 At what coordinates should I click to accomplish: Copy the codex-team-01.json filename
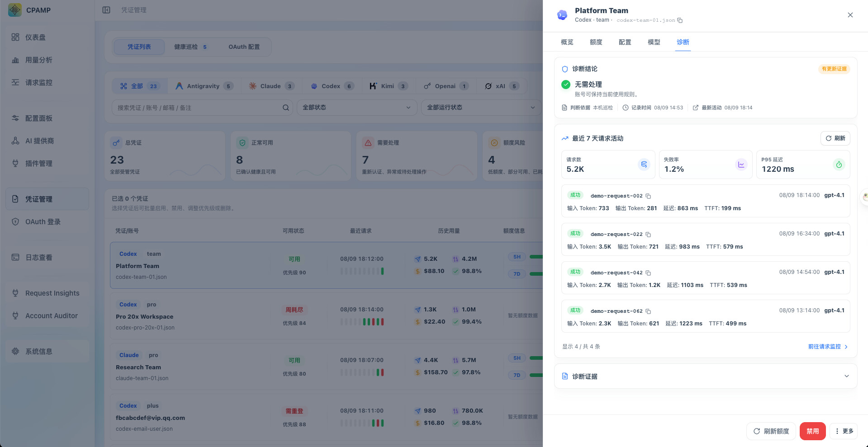pos(680,20)
